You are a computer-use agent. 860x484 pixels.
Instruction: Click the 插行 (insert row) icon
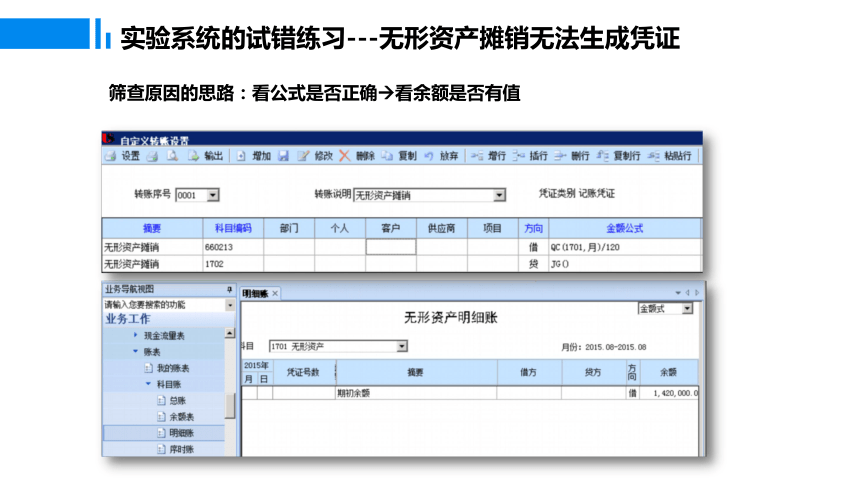point(518,156)
